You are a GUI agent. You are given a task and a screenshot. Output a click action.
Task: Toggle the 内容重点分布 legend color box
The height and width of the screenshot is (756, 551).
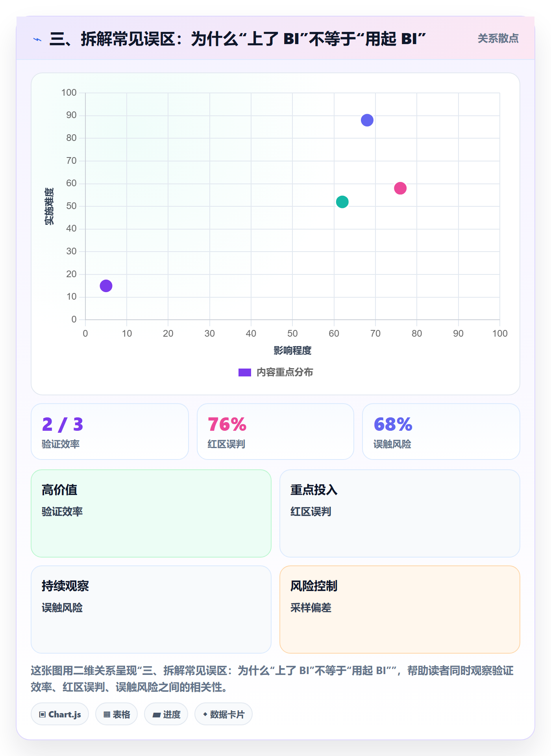click(244, 372)
